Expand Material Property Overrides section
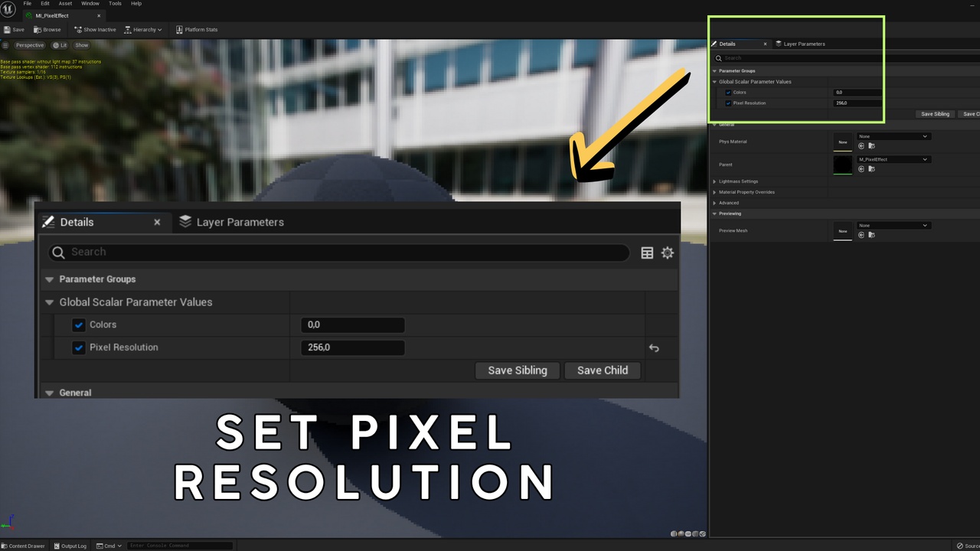The height and width of the screenshot is (551, 980). coord(715,192)
